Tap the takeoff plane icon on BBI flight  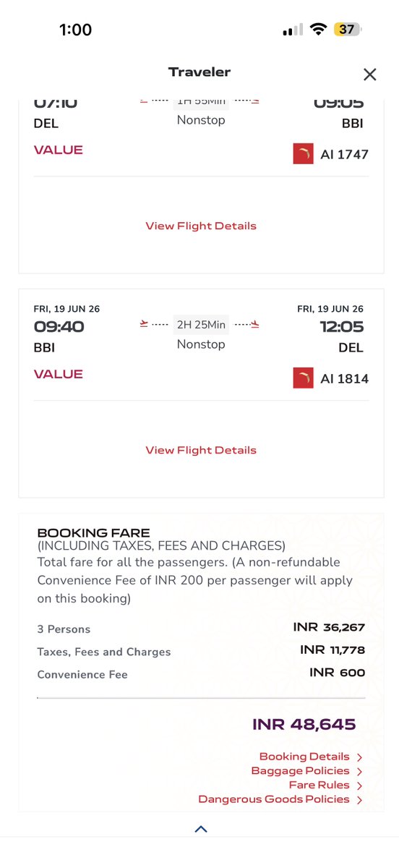point(145,324)
